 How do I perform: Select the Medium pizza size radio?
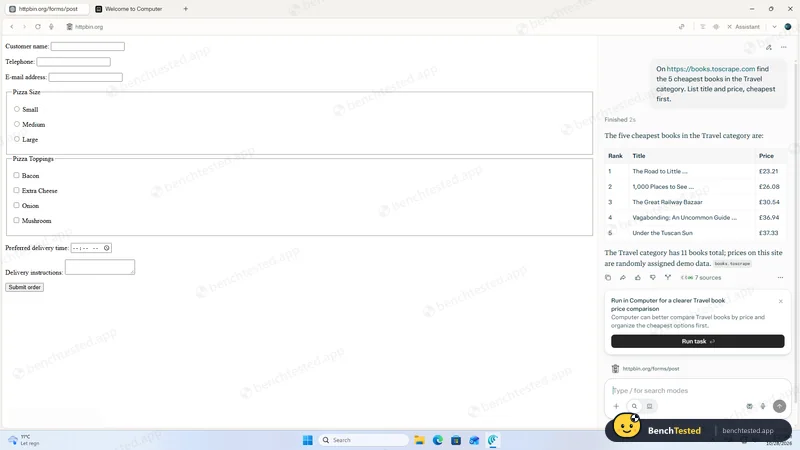click(17, 124)
